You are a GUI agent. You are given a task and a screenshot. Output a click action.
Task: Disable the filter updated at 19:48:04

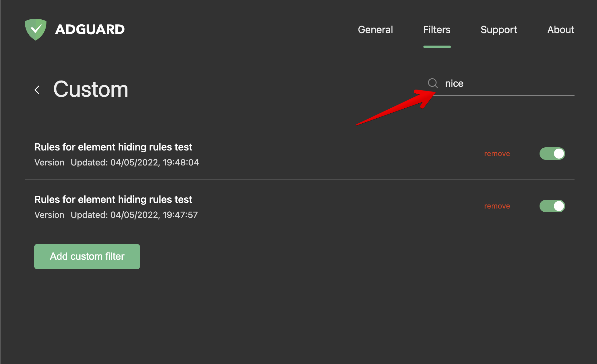(552, 154)
